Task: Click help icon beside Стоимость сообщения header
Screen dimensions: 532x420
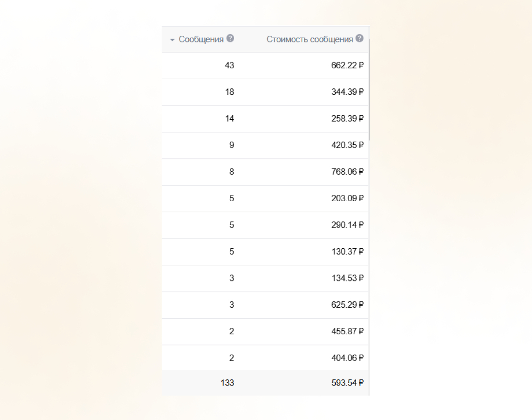Action: pos(360,39)
